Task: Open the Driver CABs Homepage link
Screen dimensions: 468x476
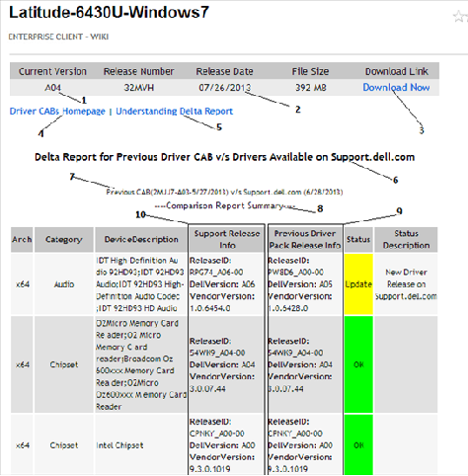Action: pyautogui.click(x=57, y=112)
